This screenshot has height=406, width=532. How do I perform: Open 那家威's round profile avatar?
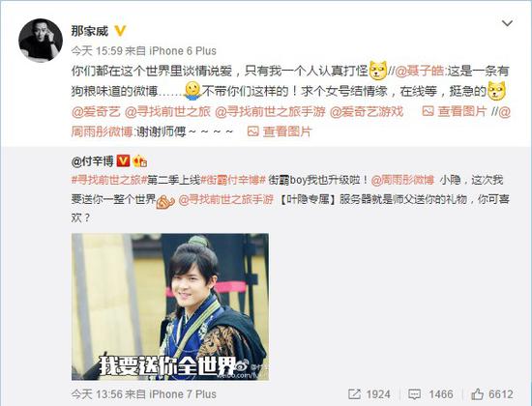pos(41,41)
